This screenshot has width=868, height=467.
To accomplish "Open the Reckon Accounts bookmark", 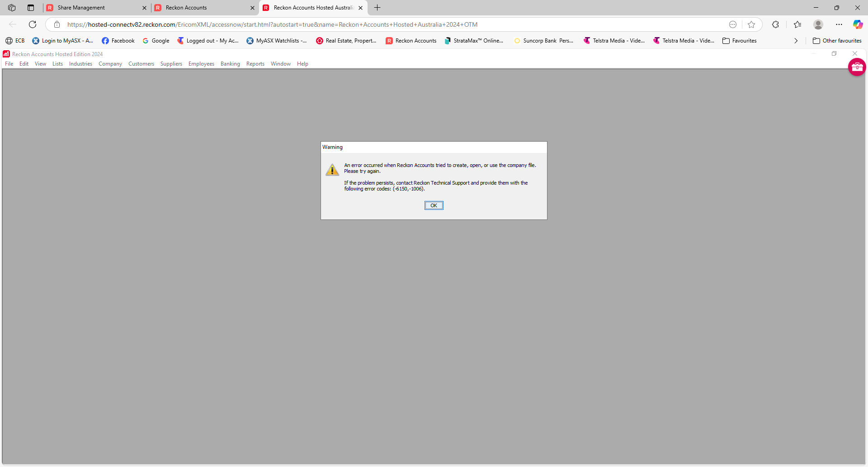I will [411, 41].
